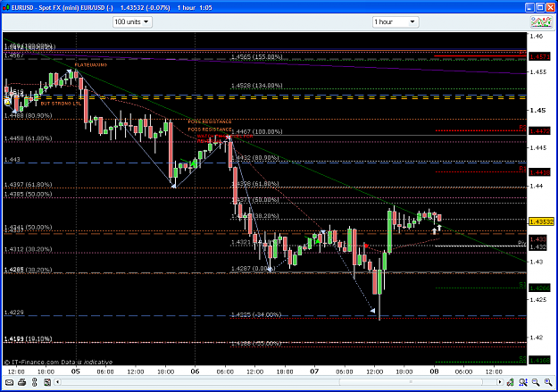Click the 1.432 pivot price label
Image resolution: width=558 pixels, height=392 pixels.
pyautogui.click(x=538, y=246)
